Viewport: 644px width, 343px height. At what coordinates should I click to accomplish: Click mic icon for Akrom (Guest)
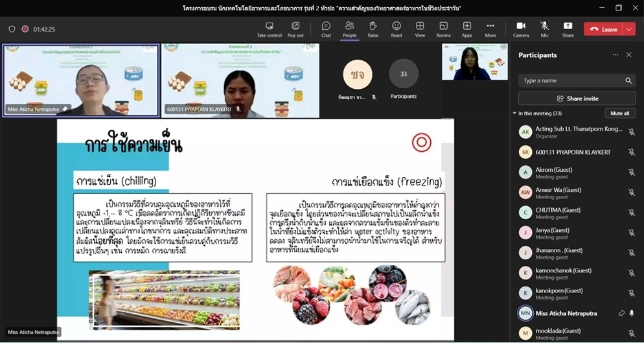631,172
